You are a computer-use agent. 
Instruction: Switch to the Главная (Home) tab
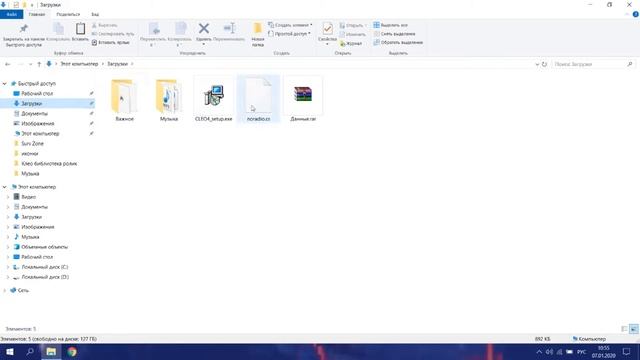pyautogui.click(x=37, y=14)
